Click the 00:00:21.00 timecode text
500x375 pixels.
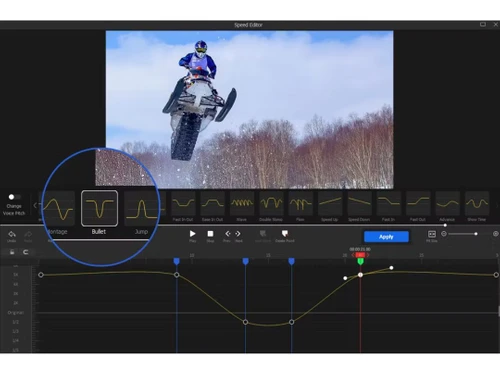[360, 249]
